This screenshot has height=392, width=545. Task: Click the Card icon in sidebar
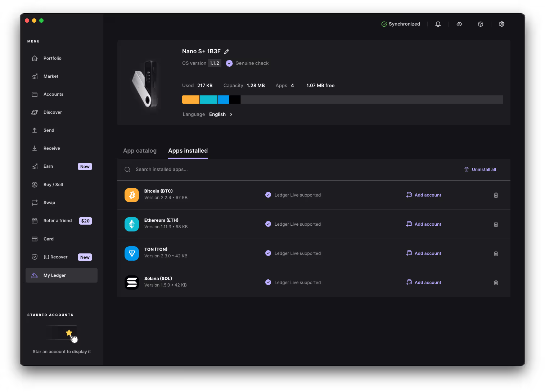tap(35, 239)
